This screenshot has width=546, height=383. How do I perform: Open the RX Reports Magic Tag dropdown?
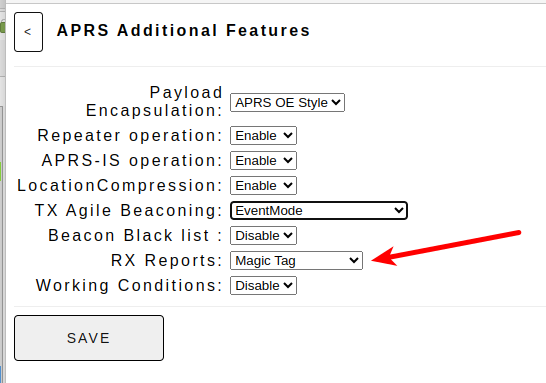(x=296, y=260)
